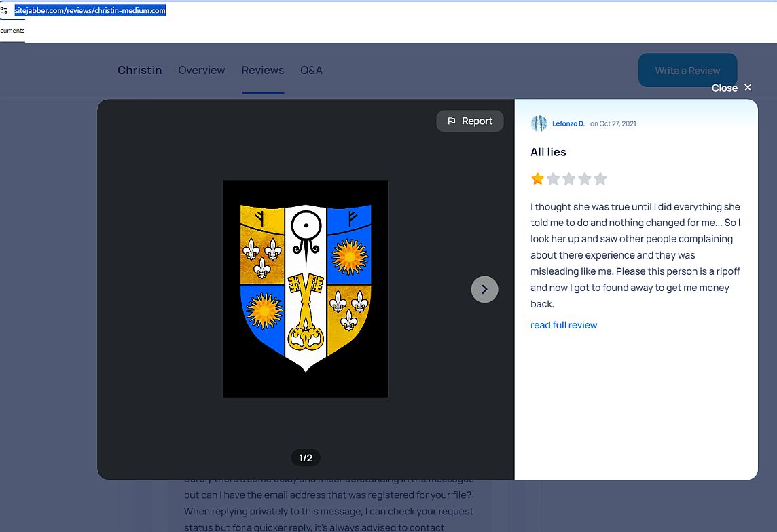Click the site info icon in address bar
Viewport: 777px width, 532px height.
(4, 10)
